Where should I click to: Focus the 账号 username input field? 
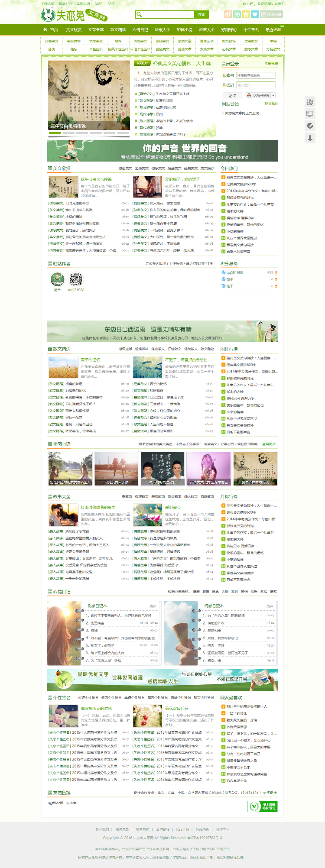(x=256, y=75)
